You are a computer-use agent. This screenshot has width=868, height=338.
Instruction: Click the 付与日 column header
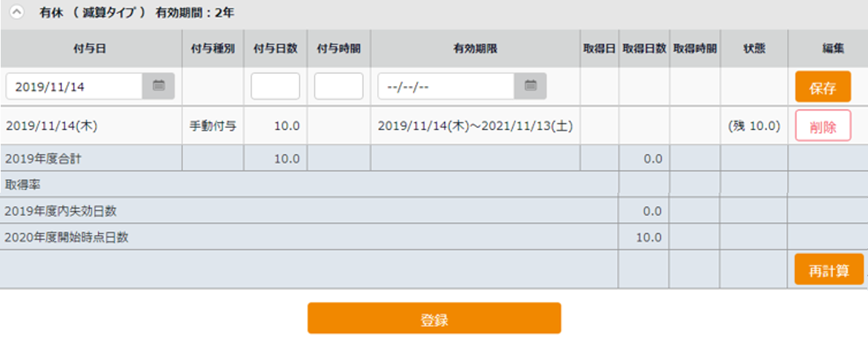(x=90, y=49)
